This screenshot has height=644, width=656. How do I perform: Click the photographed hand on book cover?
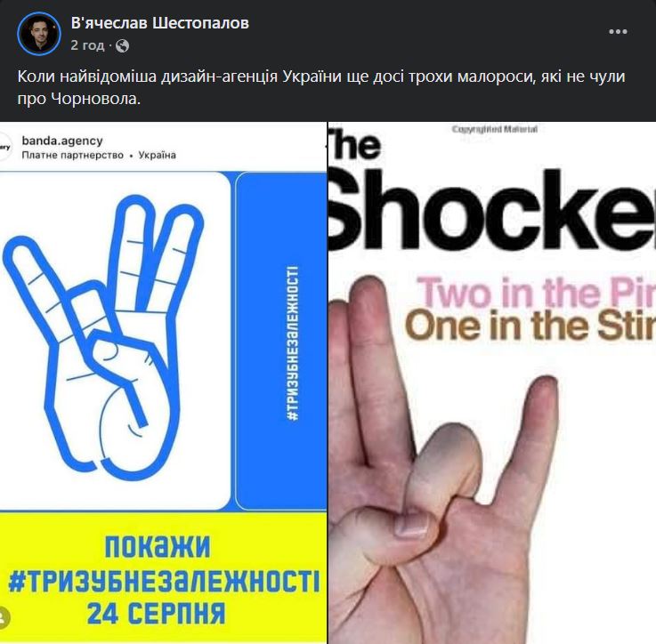tap(443, 460)
